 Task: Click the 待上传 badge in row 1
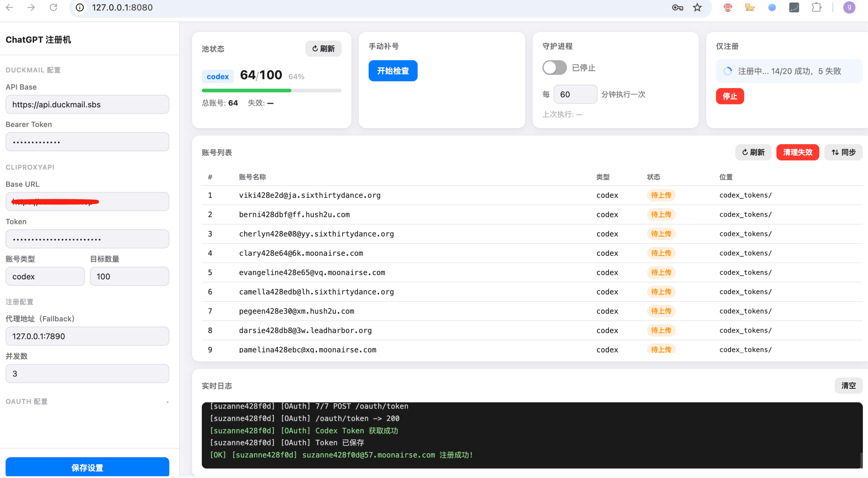(661, 195)
